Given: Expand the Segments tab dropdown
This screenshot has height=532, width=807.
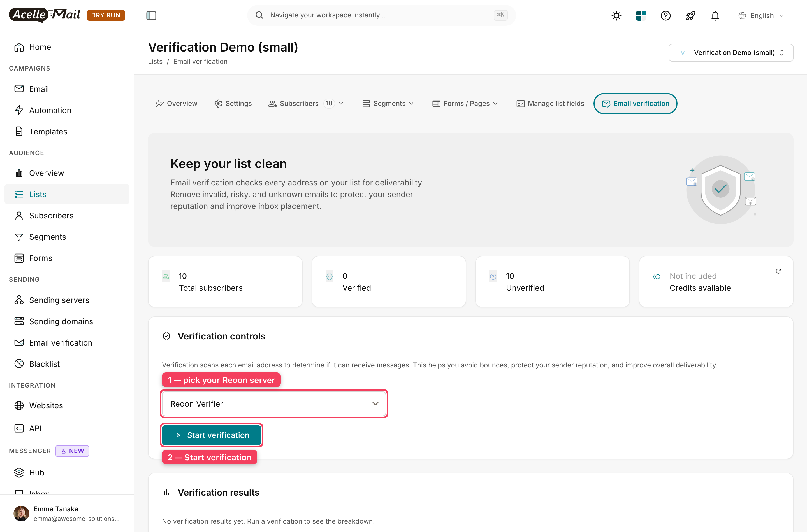Looking at the screenshot, I should pyautogui.click(x=388, y=104).
